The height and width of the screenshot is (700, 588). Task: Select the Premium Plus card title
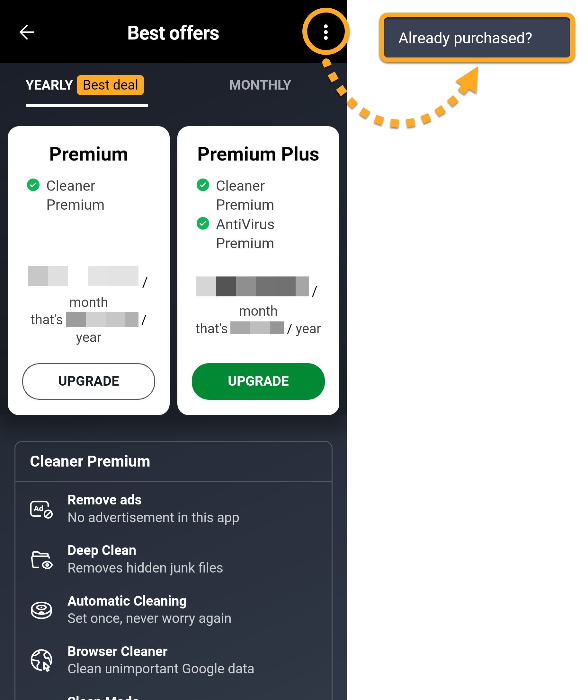click(258, 154)
